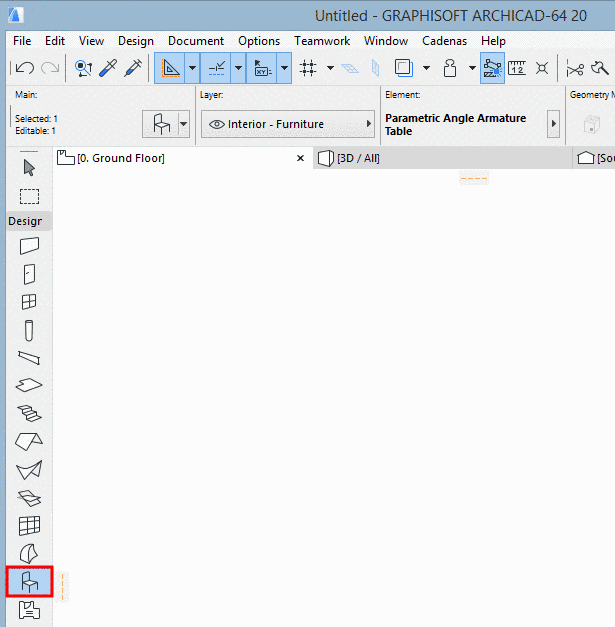
Task: Open the View menu
Action: click(91, 41)
